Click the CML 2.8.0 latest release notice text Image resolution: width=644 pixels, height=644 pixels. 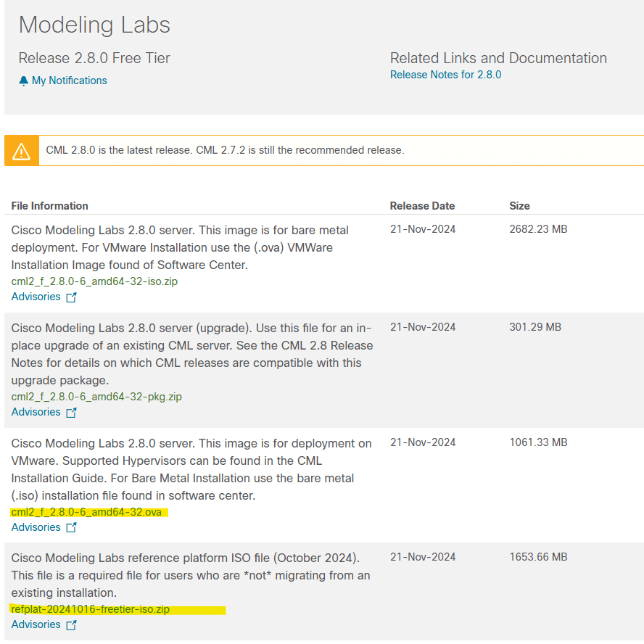[x=225, y=151]
